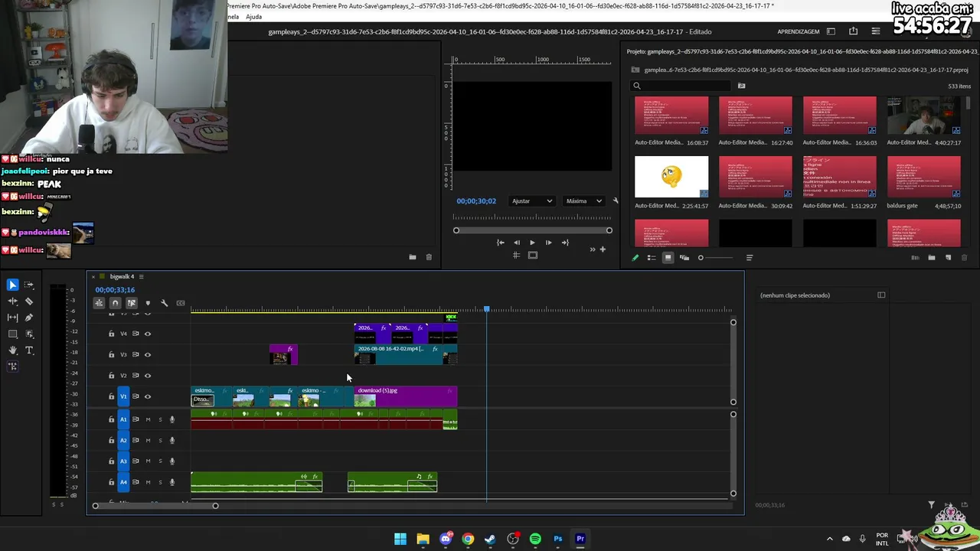Viewport: 980px width, 551px height.
Task: Go to In point
Action: (x=501, y=243)
